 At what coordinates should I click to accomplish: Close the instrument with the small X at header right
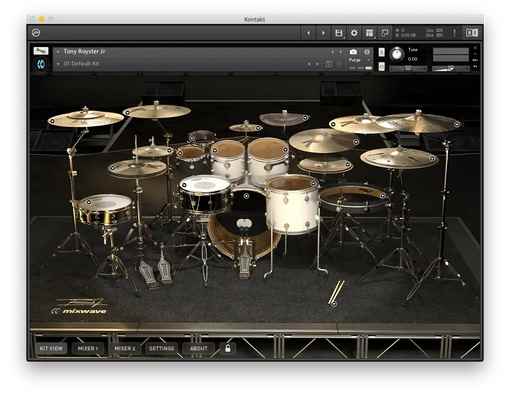475,49
